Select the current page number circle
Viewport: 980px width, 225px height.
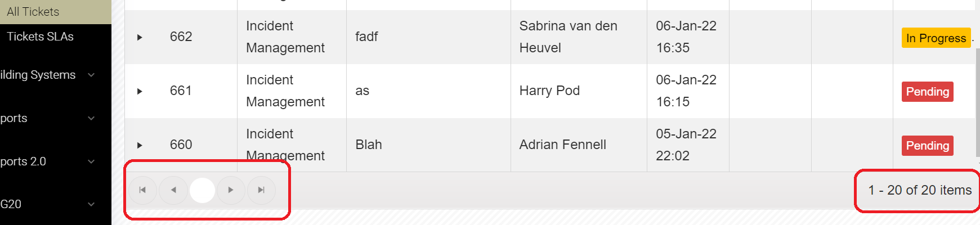[202, 190]
